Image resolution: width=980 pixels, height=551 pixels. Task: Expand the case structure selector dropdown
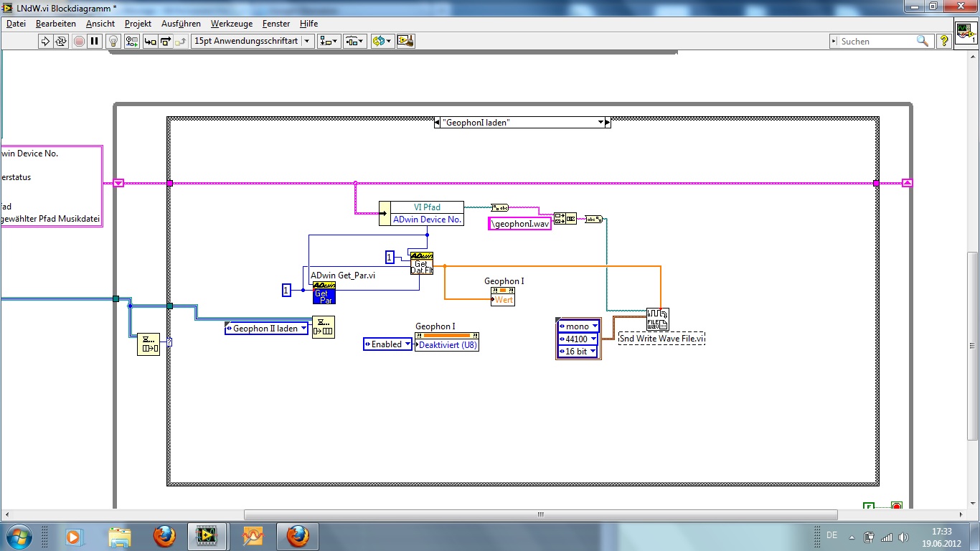601,123
